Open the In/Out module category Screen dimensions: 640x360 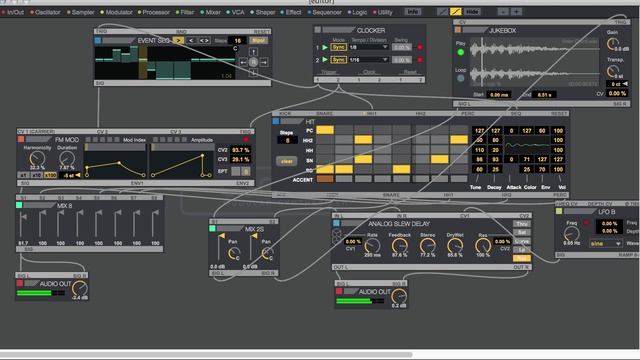[13, 12]
